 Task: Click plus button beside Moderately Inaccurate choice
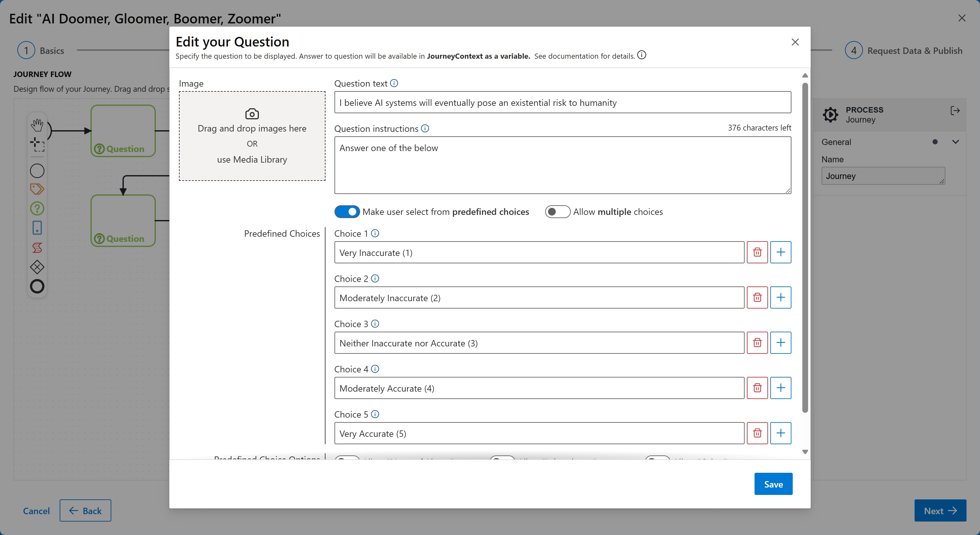coord(781,298)
